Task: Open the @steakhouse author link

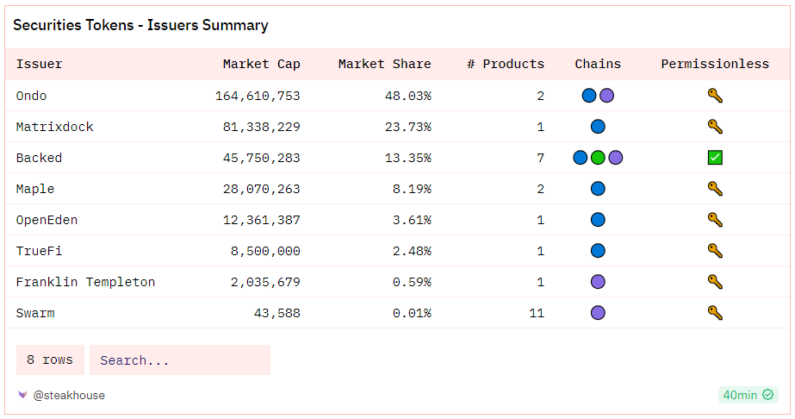Action: tap(68, 395)
